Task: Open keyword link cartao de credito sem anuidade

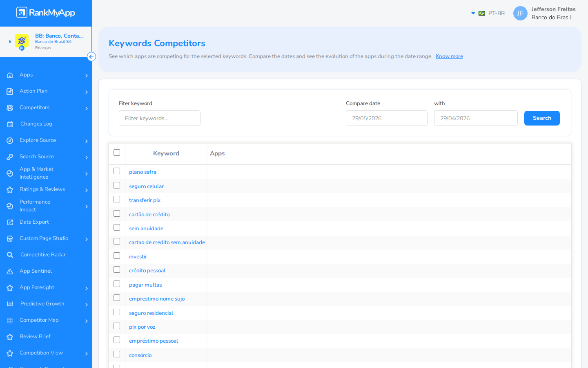Action: coord(167,242)
